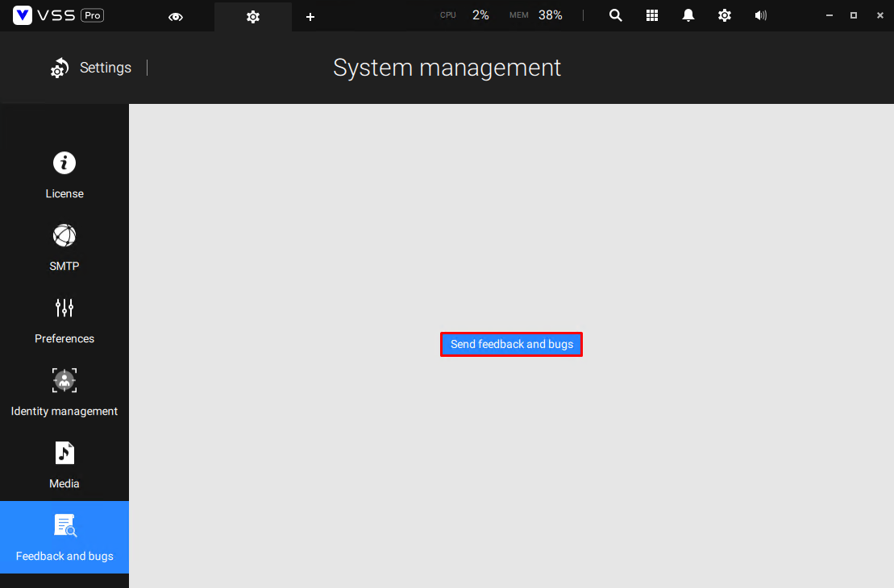
Task: Open the License section
Action: click(64, 176)
